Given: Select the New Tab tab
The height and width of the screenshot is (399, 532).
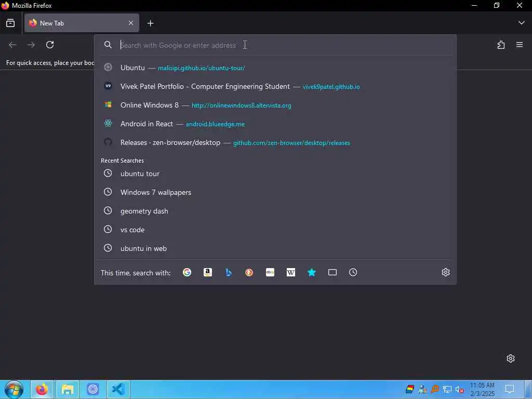Looking at the screenshot, I should pos(82,23).
